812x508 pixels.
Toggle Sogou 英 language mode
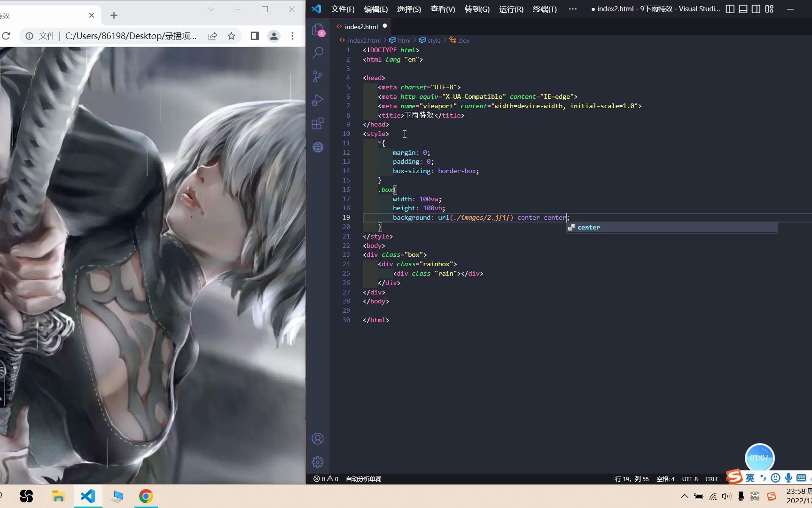pos(750,478)
